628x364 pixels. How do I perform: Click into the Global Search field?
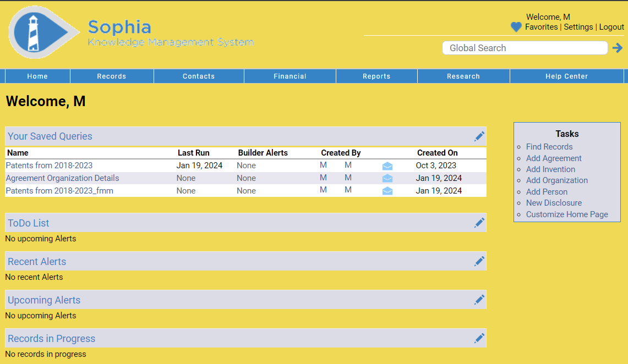tap(525, 48)
